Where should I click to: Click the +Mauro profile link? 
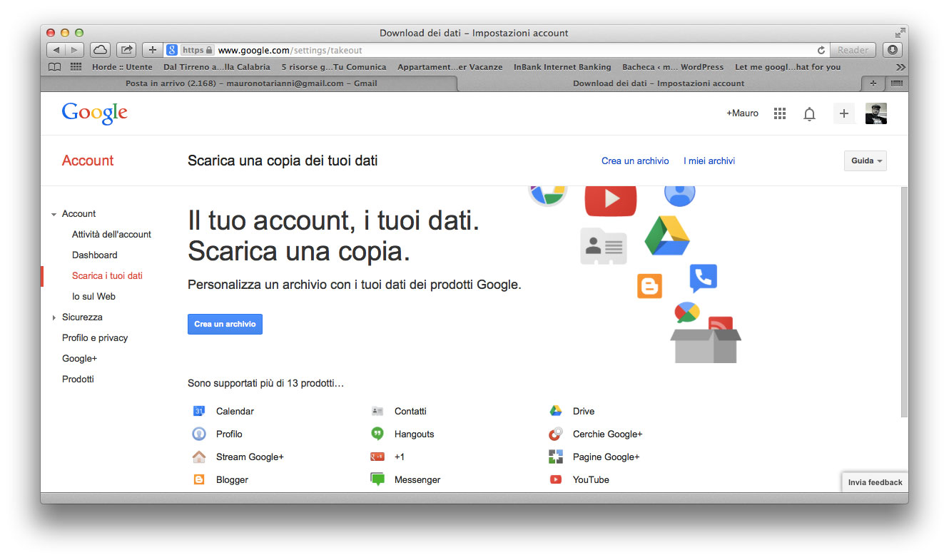tap(742, 113)
